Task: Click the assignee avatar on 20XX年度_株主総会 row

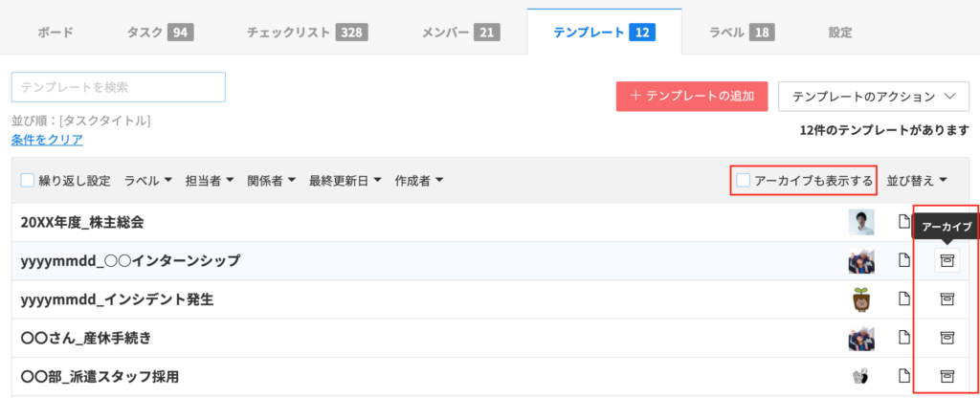Action: (x=861, y=222)
